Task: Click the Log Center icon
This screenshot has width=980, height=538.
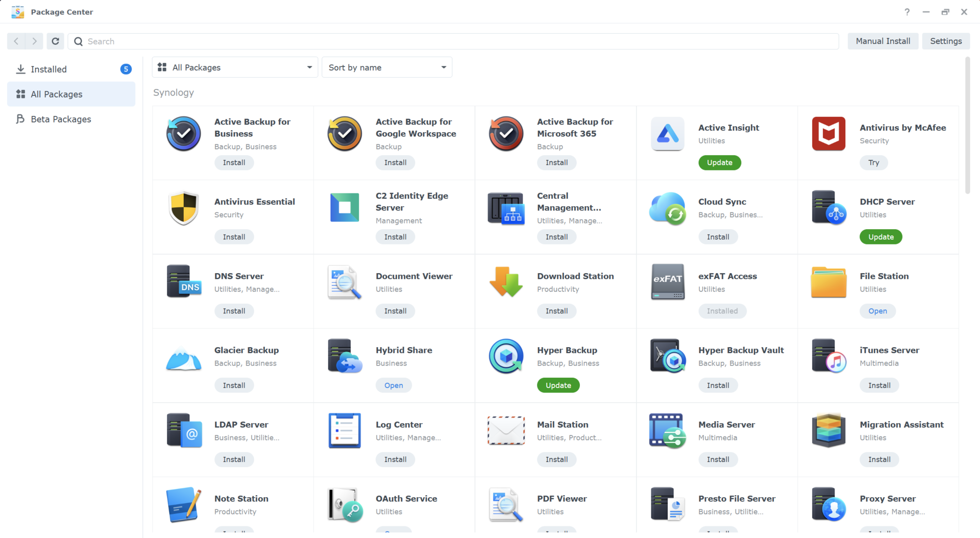Action: coord(345,430)
